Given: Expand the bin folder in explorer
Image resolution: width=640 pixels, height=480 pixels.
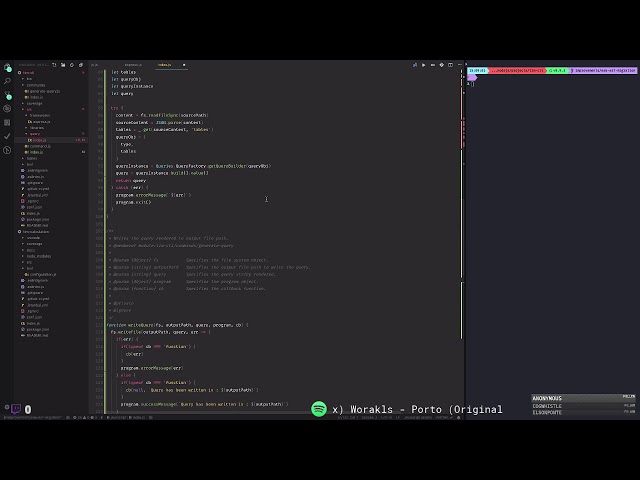Looking at the screenshot, I should (29, 79).
